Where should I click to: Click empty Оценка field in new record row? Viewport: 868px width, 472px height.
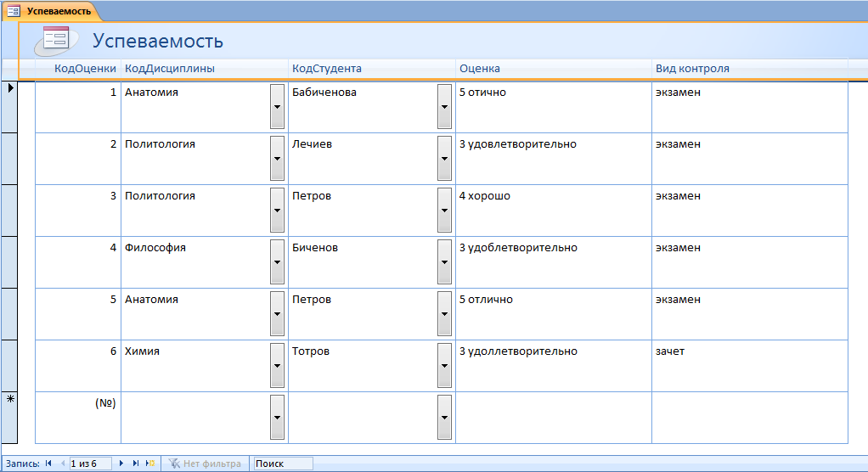tap(554, 418)
